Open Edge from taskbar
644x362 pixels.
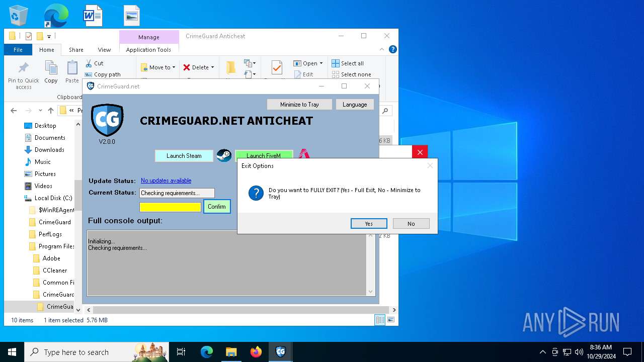click(x=207, y=352)
